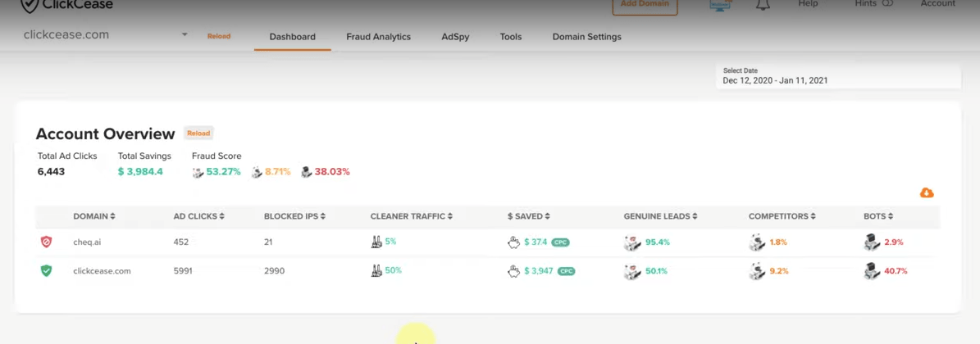
Task: Sort table by COMPETITORS column
Action: (782, 216)
